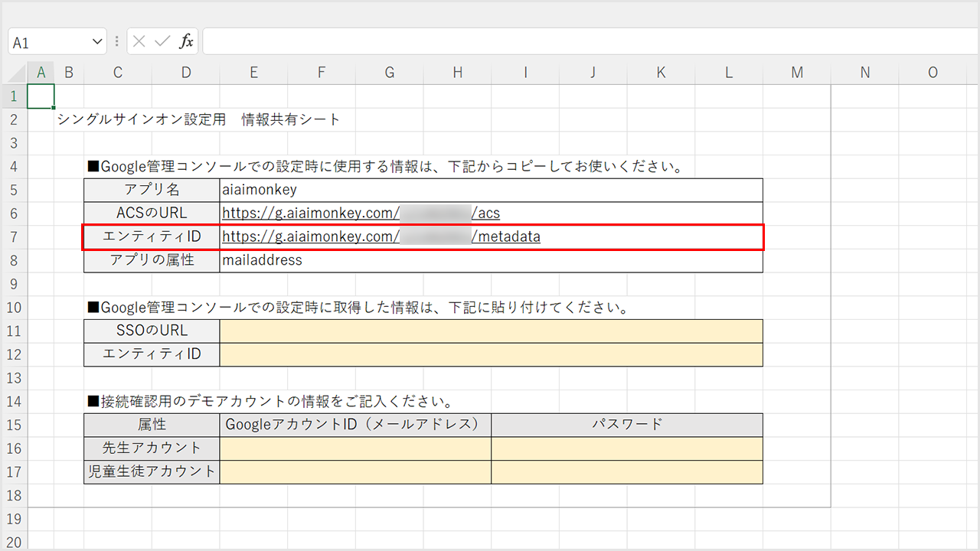Screen dimensions: 980x551
Task: Select column header E
Action: pyautogui.click(x=253, y=73)
